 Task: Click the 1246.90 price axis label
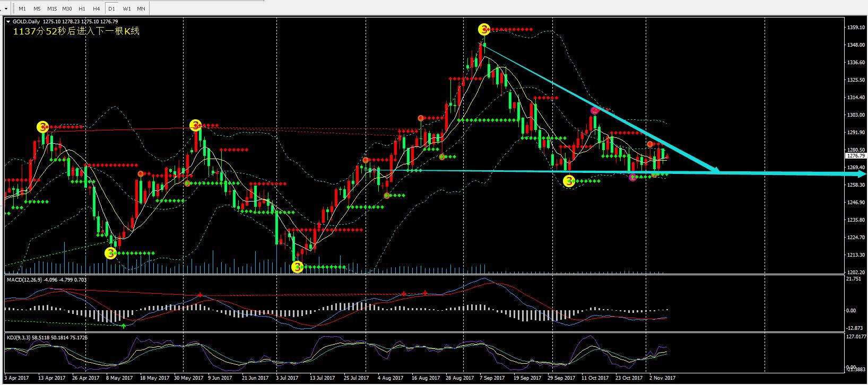click(x=855, y=203)
